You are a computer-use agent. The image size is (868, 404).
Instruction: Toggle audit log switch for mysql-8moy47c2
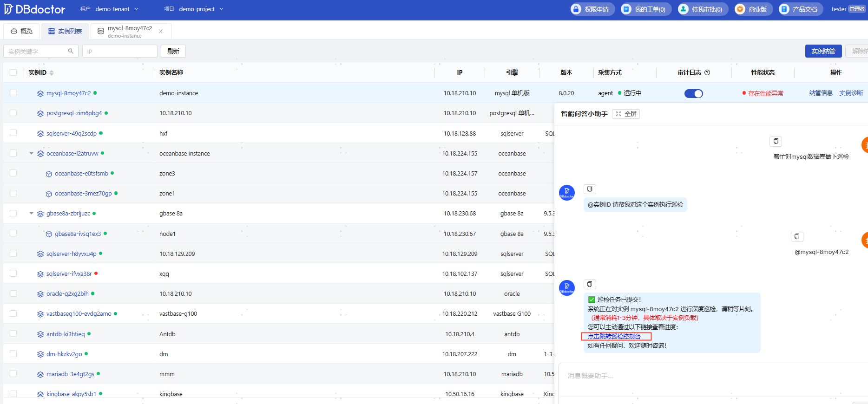coord(693,93)
